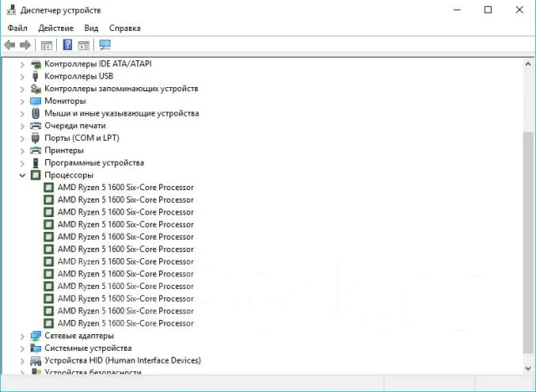The height and width of the screenshot is (392, 536).
Task: Click the Контроллеры USB plug icon
Action: 35,76
